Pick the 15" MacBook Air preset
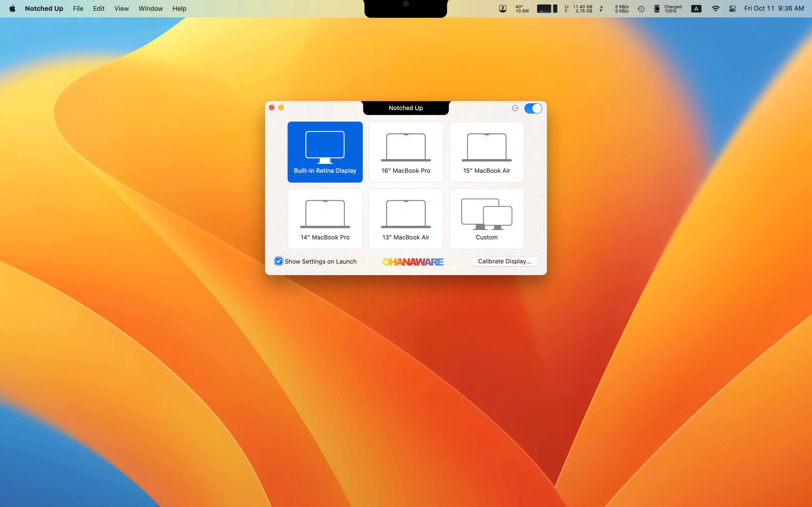Image resolution: width=812 pixels, height=507 pixels. click(487, 152)
